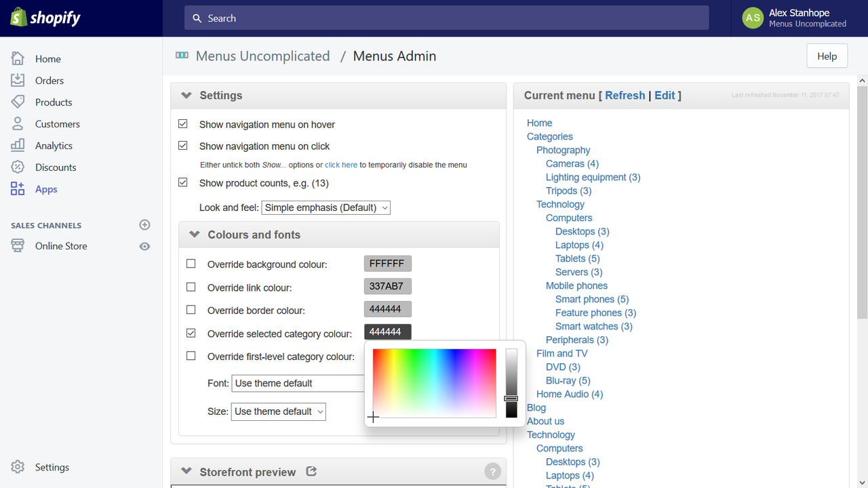Click the Orders inbox icon
Screen dimensions: 868x488
(x=18, y=80)
